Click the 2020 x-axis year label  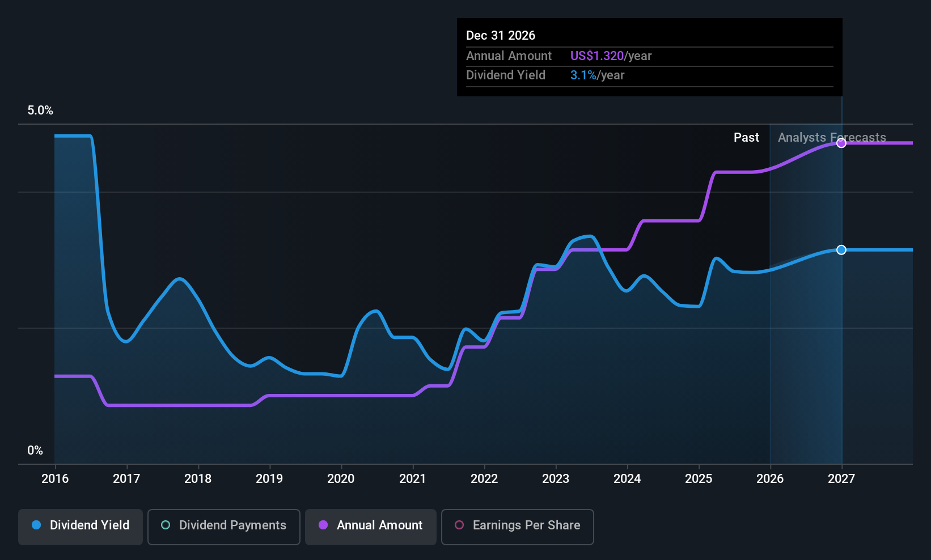[x=341, y=479]
